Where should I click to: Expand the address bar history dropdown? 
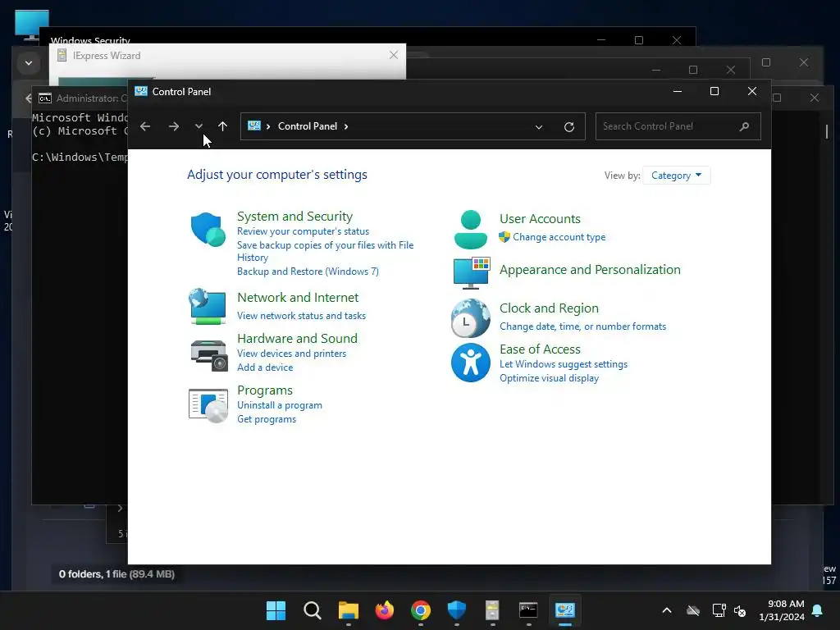tap(539, 127)
